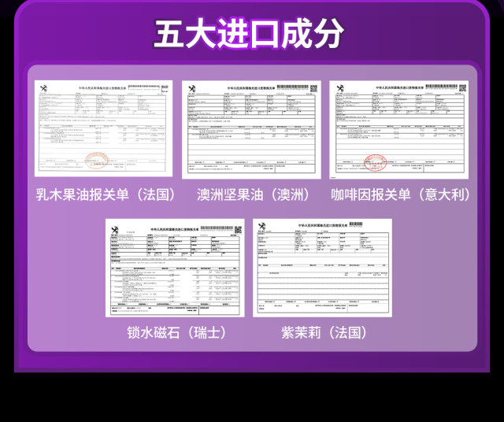Screen dimensions: 504x422
Task: Click the red seal on the 咖啡因 document
Action: point(376,162)
